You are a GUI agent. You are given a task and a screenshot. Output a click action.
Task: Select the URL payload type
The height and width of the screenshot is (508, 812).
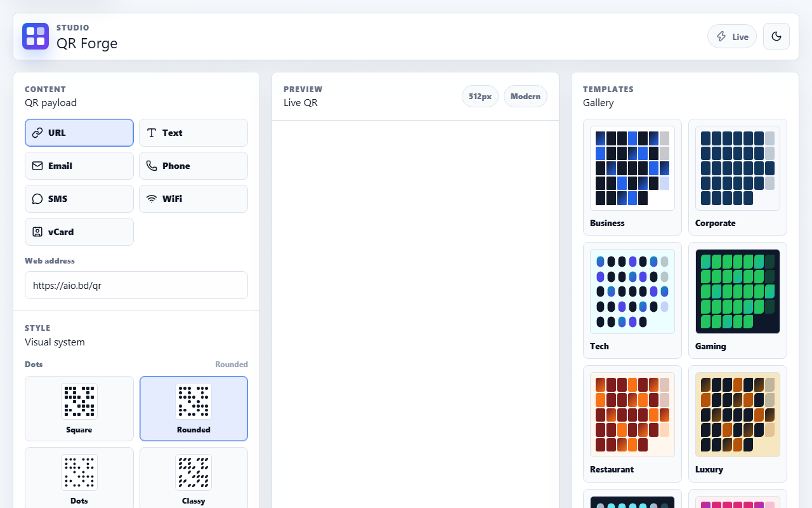[79, 133]
